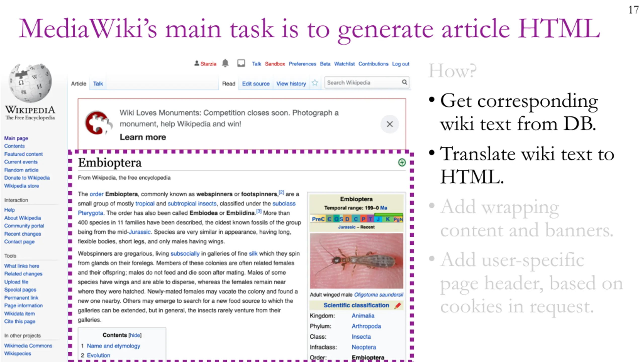Click the subsocially link

coord(185,254)
